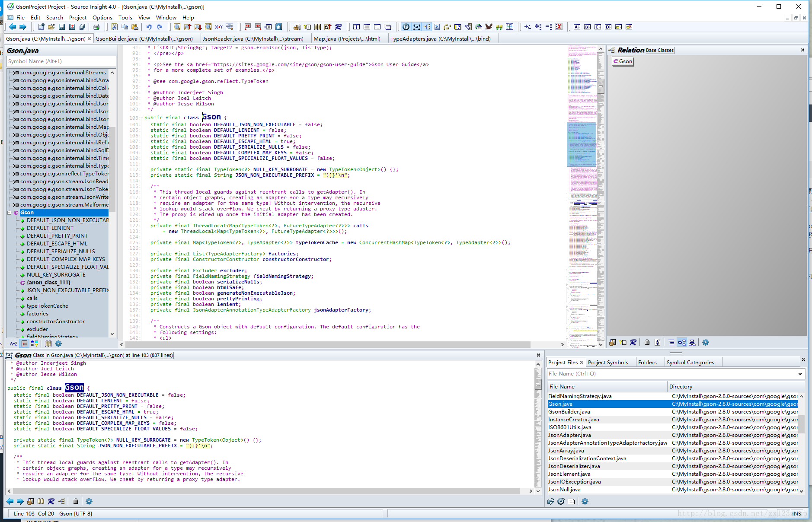Screen dimensions: 812x522
Task: Toggle list view in symbol panel toolbar
Action: (24, 344)
